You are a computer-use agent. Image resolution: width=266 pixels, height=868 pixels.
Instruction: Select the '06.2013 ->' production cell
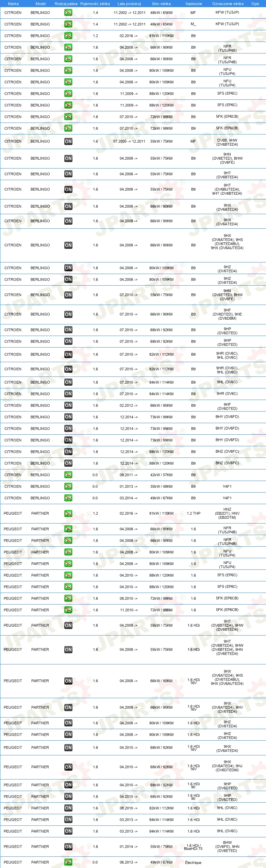(x=129, y=862)
